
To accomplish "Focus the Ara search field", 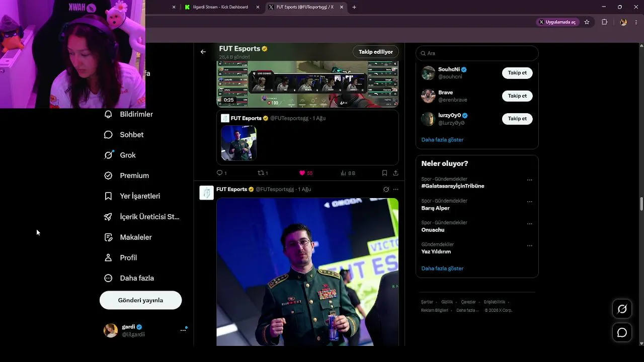I will click(x=477, y=53).
